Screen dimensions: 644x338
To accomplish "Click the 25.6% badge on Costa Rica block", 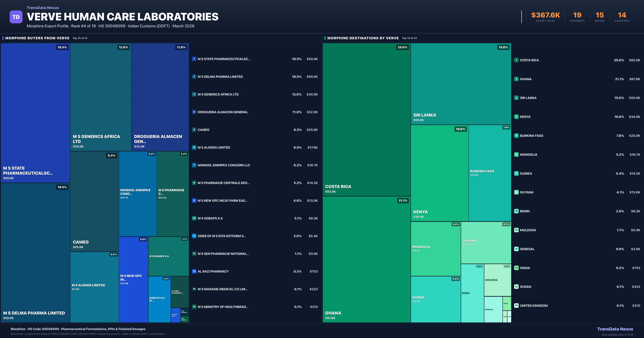I will [402, 47].
